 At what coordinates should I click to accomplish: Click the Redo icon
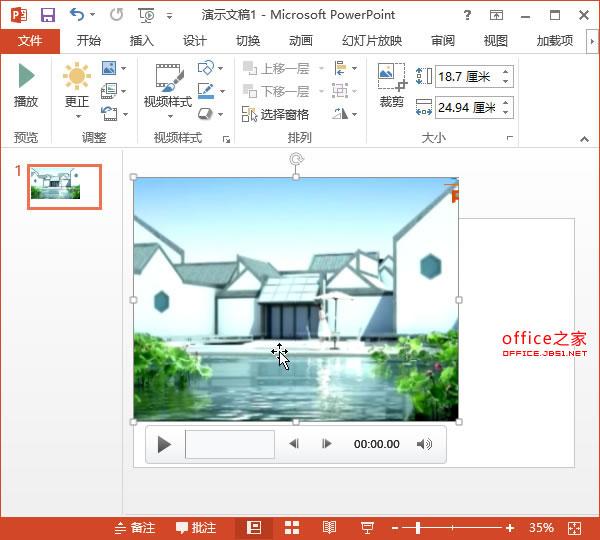click(x=116, y=15)
